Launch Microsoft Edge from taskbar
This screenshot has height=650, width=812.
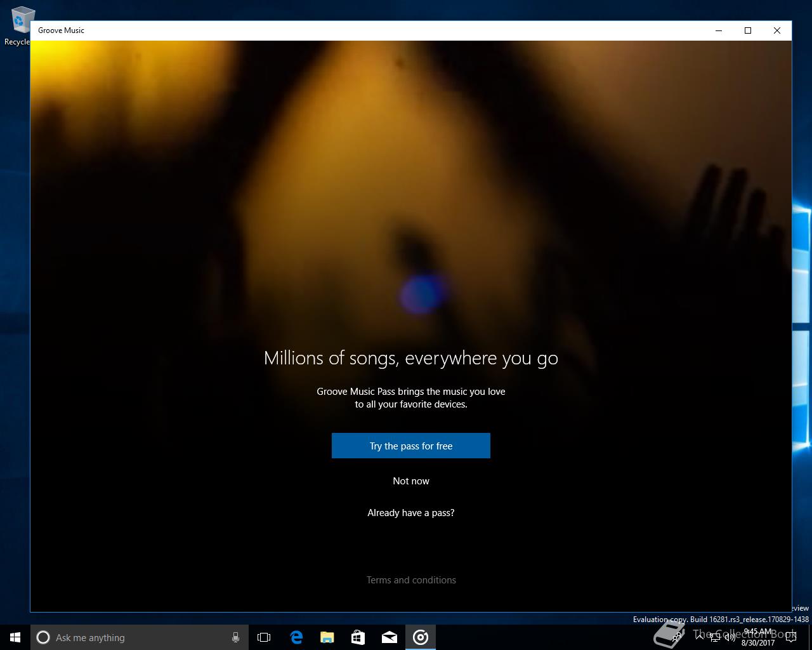tap(296, 637)
